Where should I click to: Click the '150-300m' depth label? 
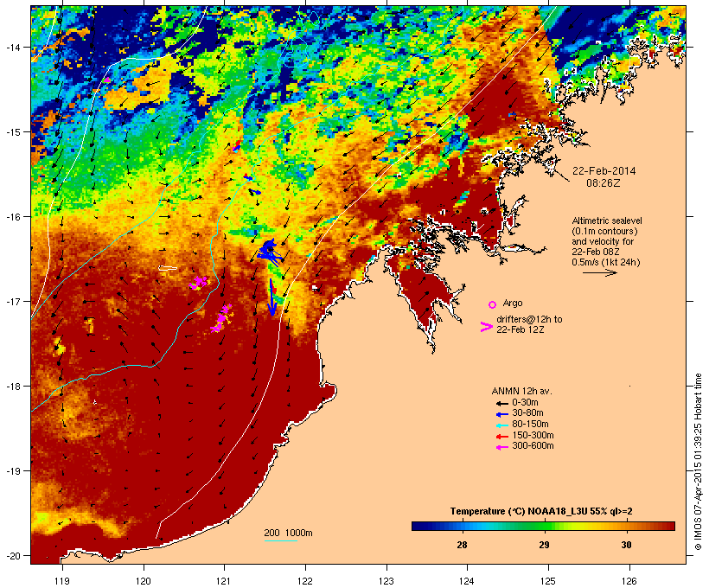click(x=533, y=435)
